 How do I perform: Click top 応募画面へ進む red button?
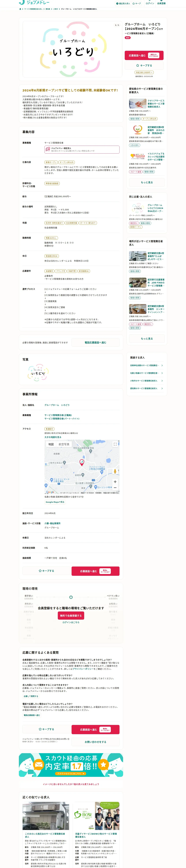(x=144, y=55)
